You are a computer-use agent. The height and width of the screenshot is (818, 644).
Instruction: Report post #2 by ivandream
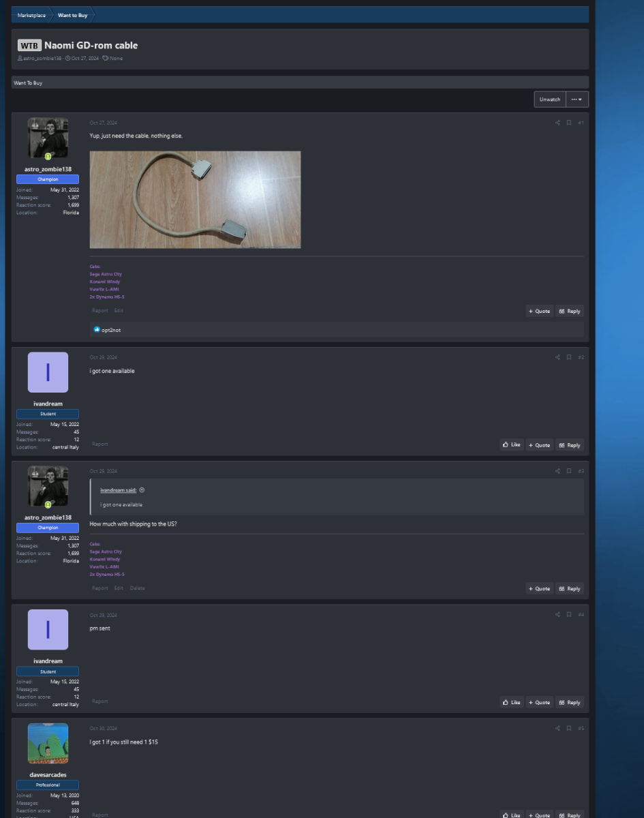pos(100,444)
